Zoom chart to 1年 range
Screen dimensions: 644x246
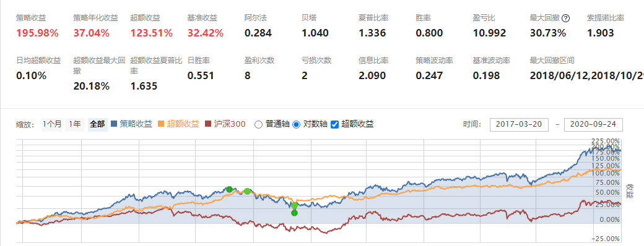(75, 124)
